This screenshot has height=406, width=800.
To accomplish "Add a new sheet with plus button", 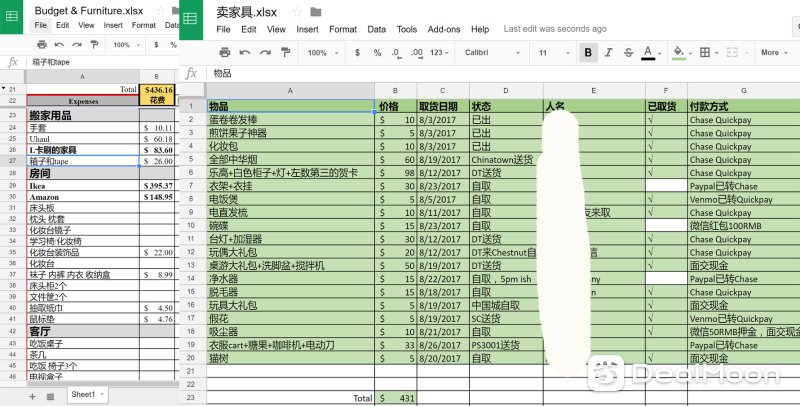I will coord(32,396).
